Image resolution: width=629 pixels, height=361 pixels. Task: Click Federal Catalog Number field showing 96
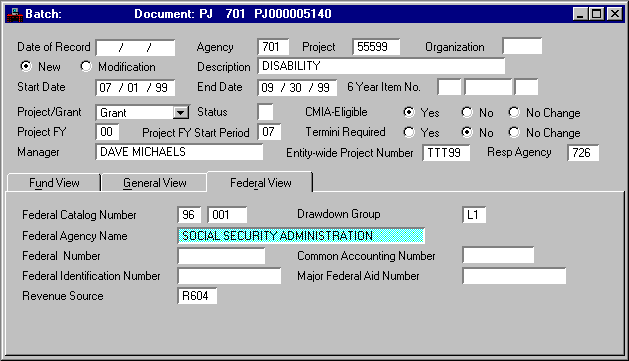[189, 215]
